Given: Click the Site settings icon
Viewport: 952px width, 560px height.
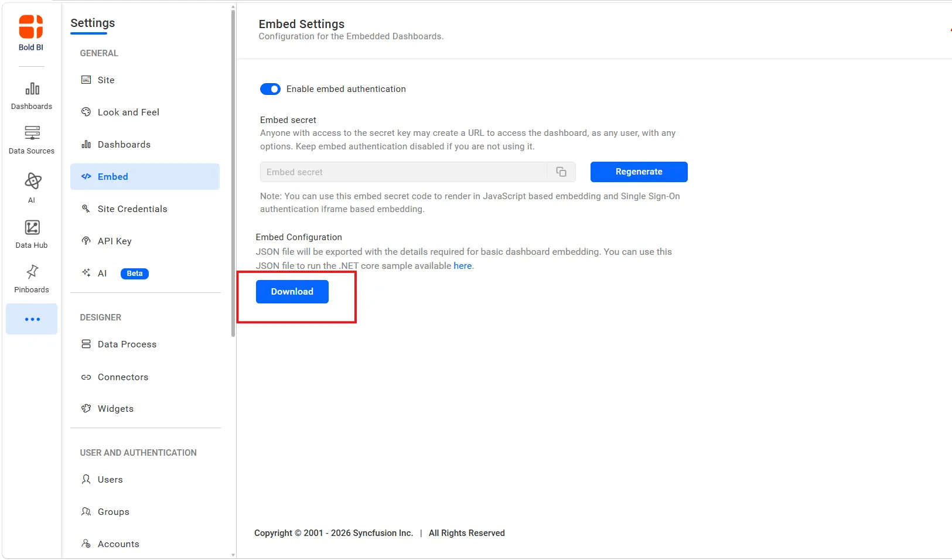Looking at the screenshot, I should pyautogui.click(x=86, y=80).
